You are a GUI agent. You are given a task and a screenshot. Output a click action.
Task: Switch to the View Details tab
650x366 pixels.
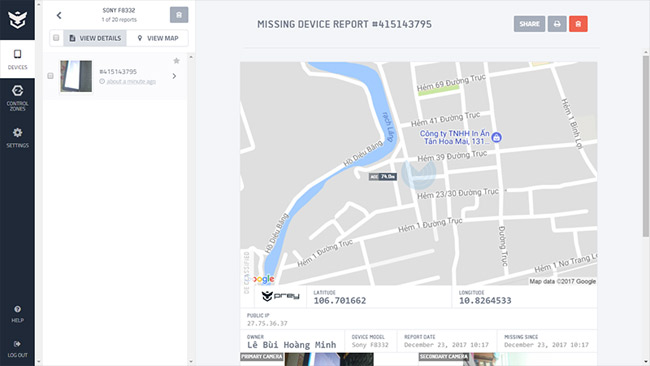click(x=95, y=38)
